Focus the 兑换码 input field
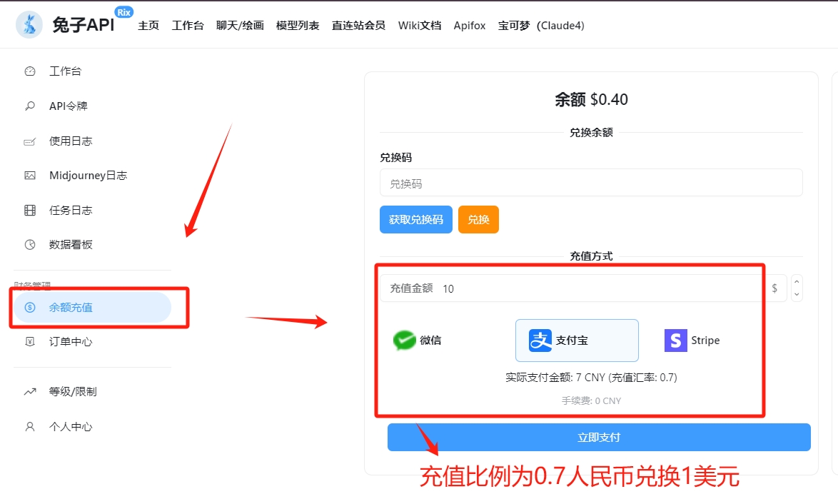 coord(591,183)
